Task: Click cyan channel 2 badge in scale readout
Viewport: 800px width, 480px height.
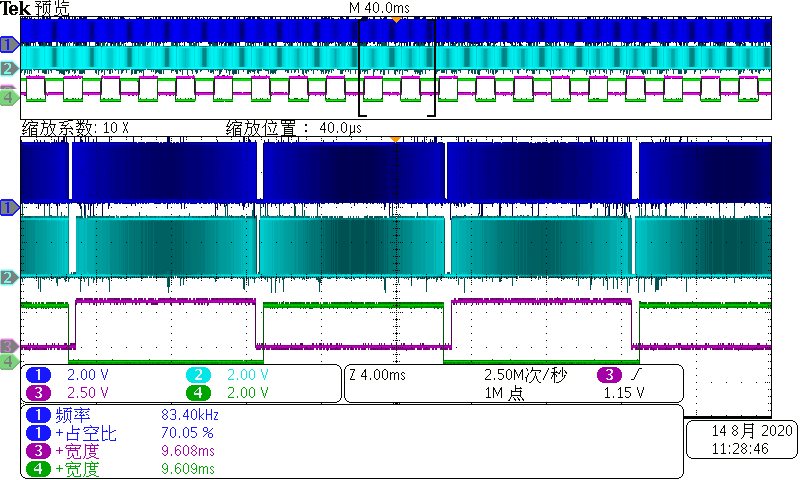Action: point(198,375)
